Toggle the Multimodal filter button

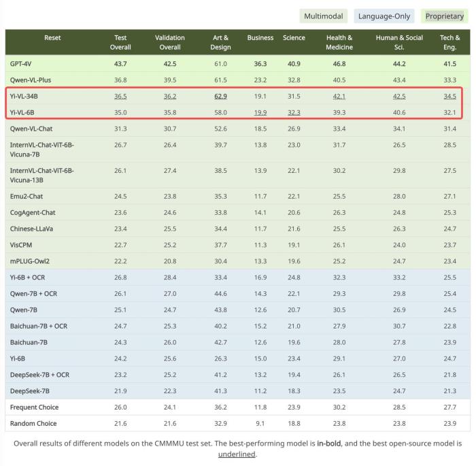(x=323, y=16)
